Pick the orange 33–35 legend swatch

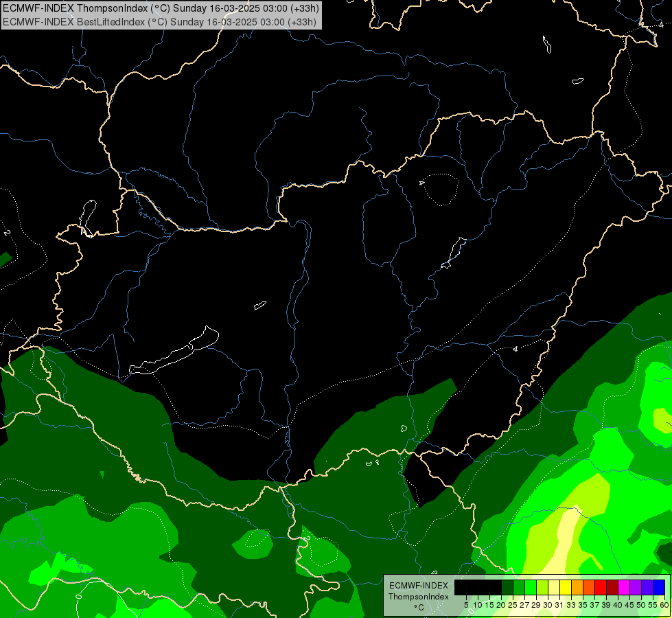point(577,587)
